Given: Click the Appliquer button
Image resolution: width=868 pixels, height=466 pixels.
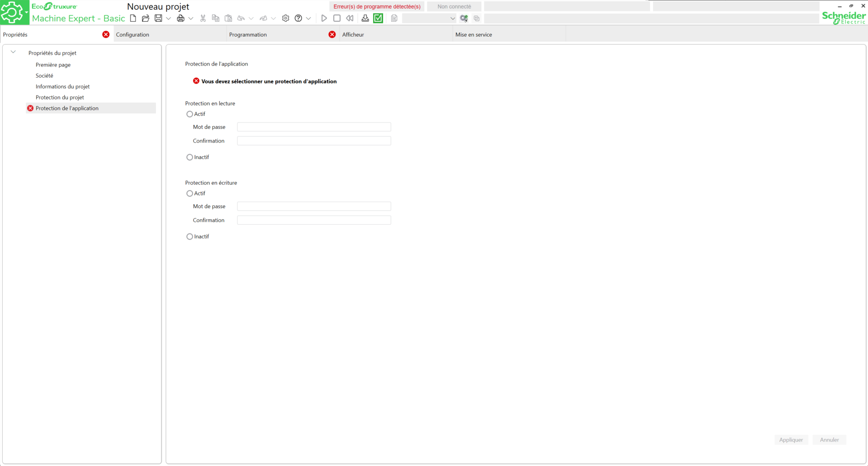Looking at the screenshot, I should pyautogui.click(x=791, y=440).
